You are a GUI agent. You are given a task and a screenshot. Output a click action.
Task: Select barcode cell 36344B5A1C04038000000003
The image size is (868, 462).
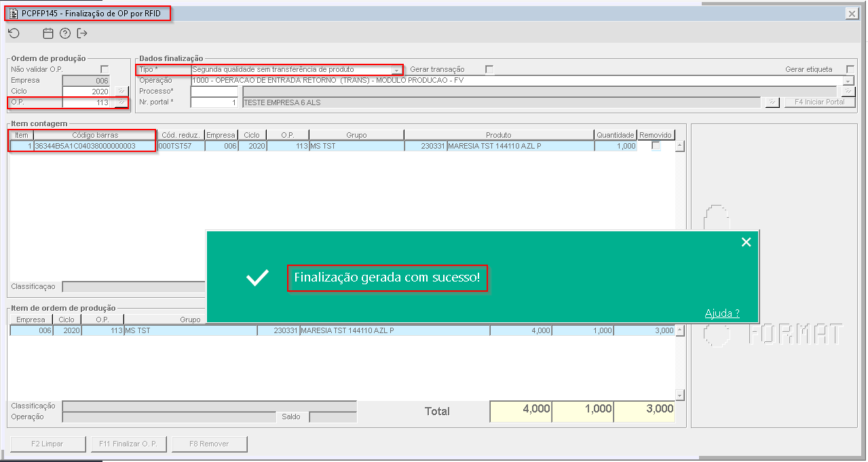tap(95, 146)
